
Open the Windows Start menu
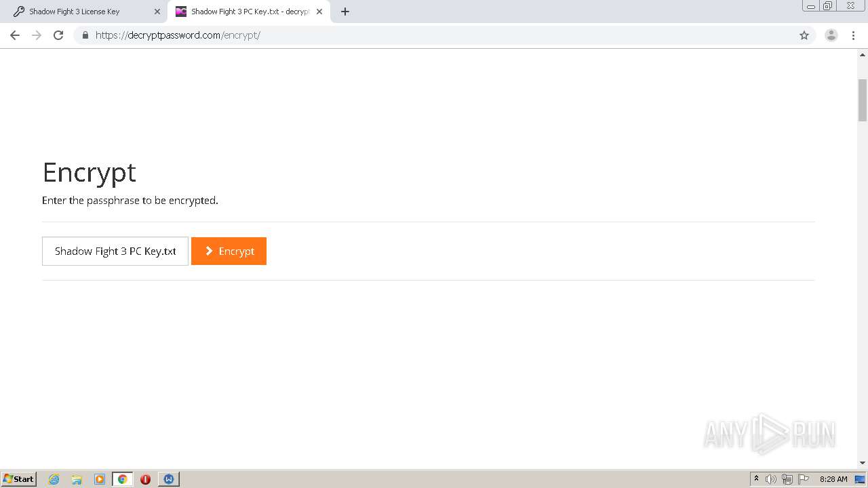(x=19, y=479)
